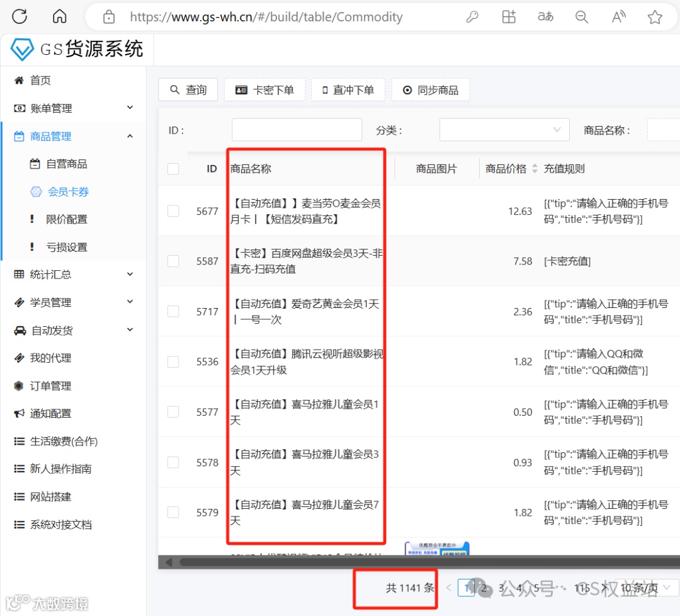Expand the 学员管理 submenu chevron
This screenshot has width=680, height=616.
[x=130, y=302]
